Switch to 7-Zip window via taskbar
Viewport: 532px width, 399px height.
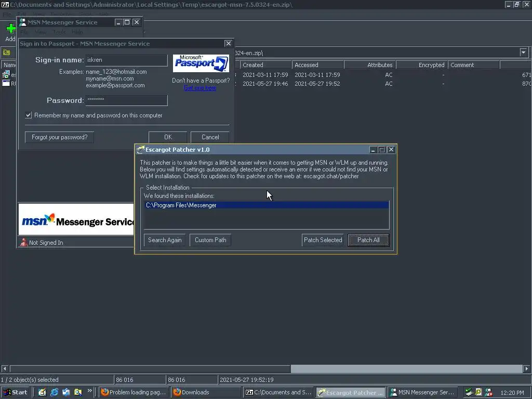point(278,392)
